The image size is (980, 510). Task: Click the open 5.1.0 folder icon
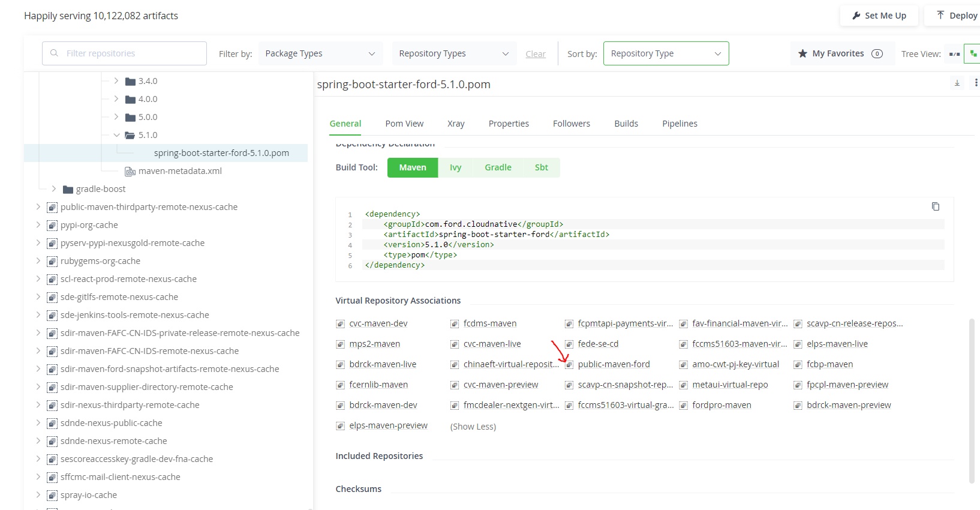point(130,136)
